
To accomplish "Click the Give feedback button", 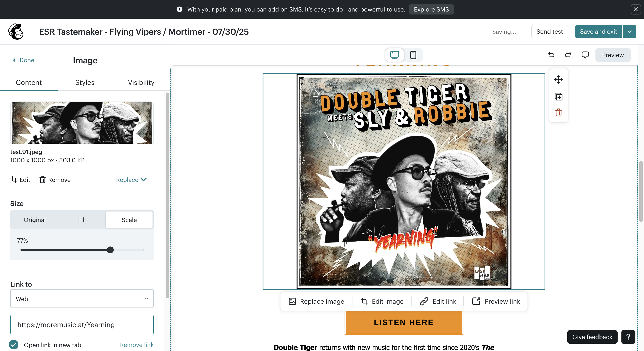I will 592,337.
